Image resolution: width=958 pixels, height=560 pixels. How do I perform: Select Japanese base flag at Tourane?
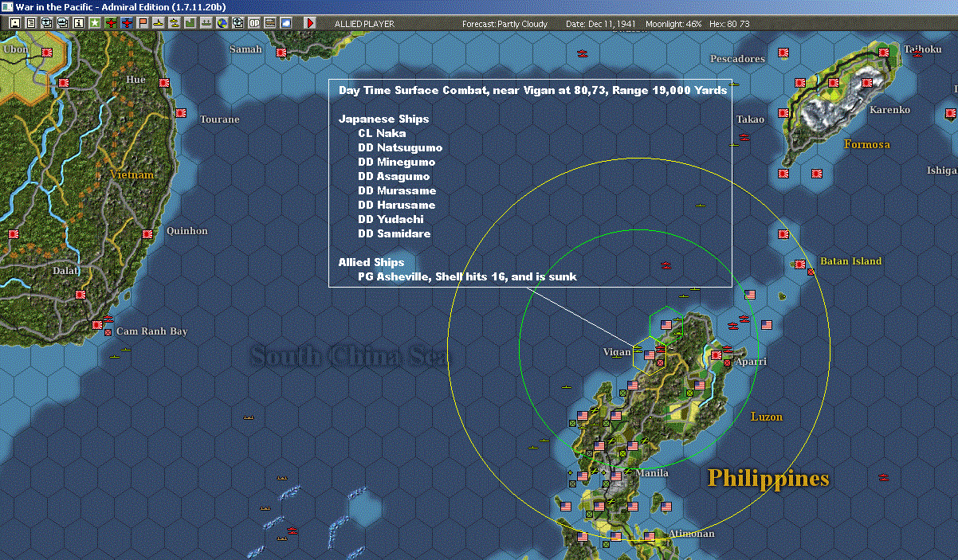pyautogui.click(x=182, y=113)
